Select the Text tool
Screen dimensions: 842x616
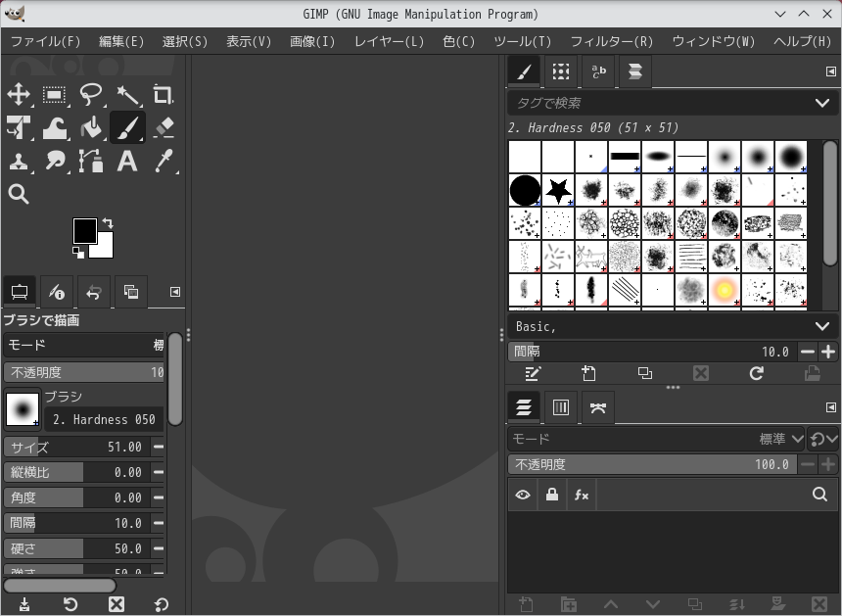tap(127, 162)
